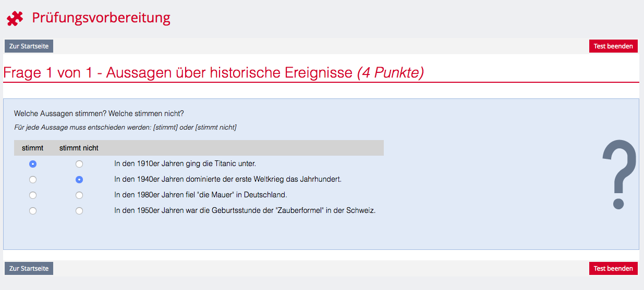Choose 'stimmt' for the Mauer statement

pos(33,195)
